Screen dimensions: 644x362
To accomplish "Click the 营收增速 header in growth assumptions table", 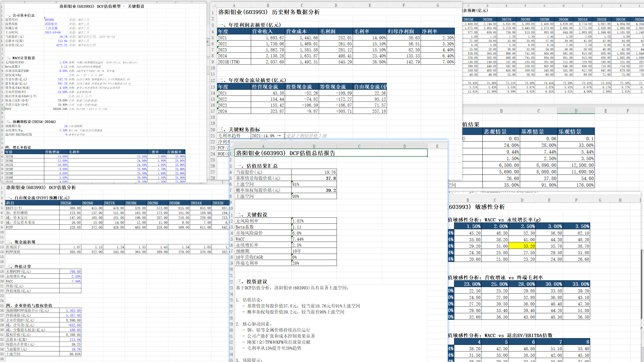I will (56, 152).
